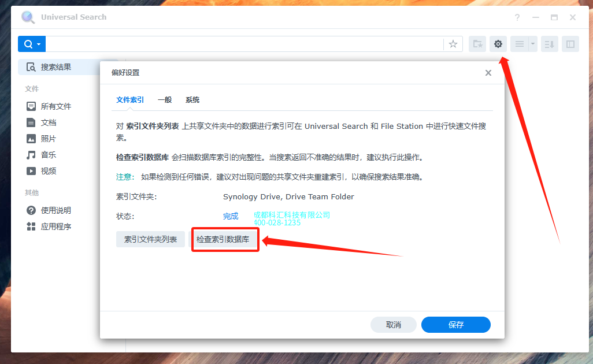Minimize the Universal Search window
This screenshot has height=364, width=593.
coord(536,17)
